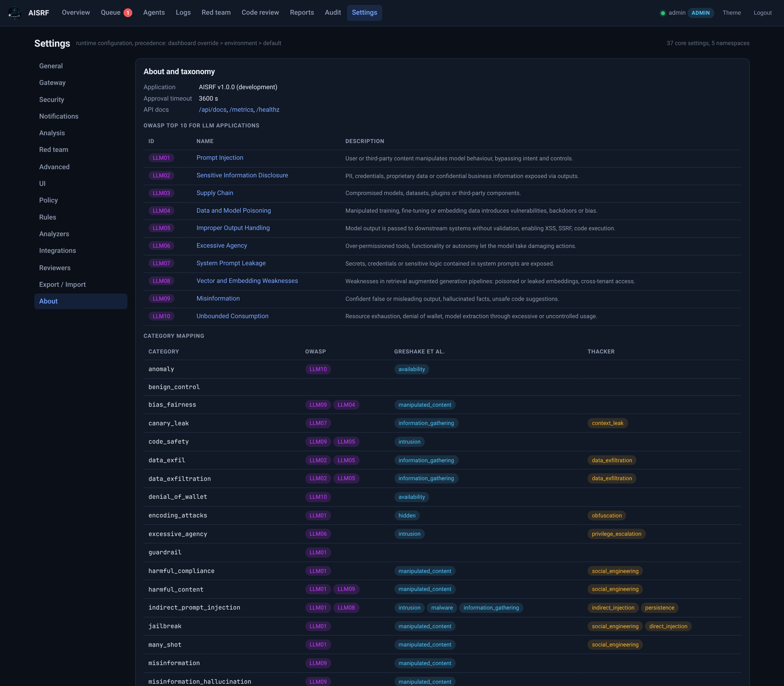Open Analyzers settings section
Screen dimensions: 784x686
click(81, 234)
